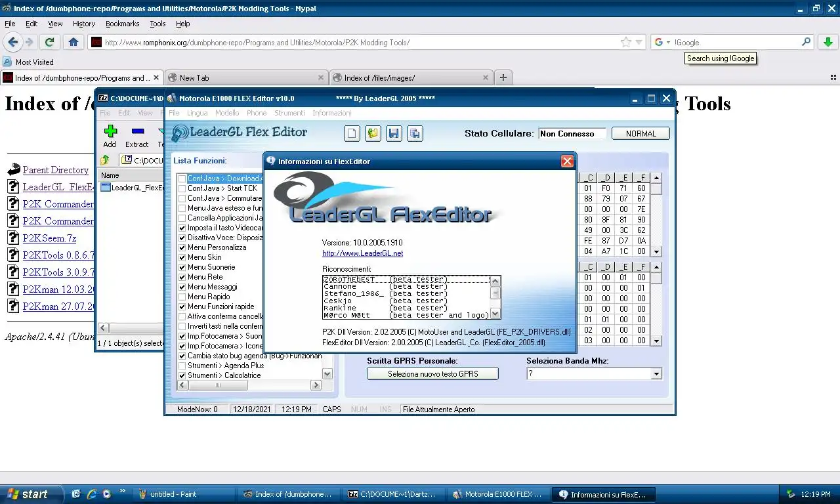The image size is (840, 504).
Task: Click the Parent Directory back-arrow icon
Action: 14,170
